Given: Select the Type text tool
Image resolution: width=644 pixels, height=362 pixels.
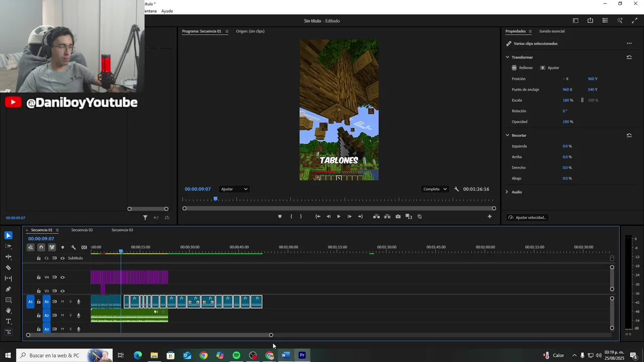Looking at the screenshot, I should [9, 321].
